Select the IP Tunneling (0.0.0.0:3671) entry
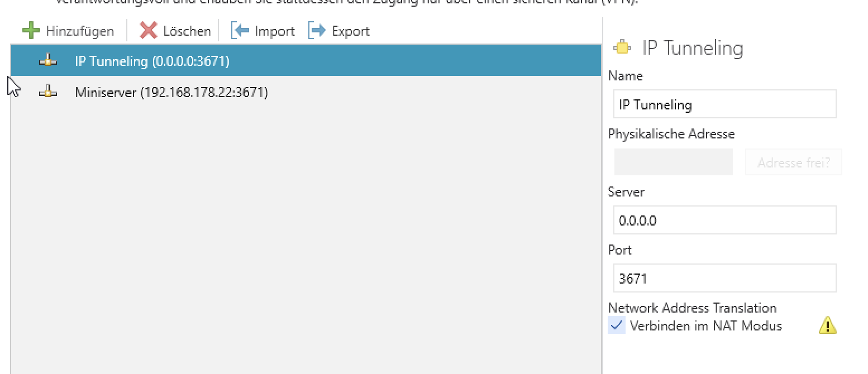Image resolution: width=868 pixels, height=374 pixels. pos(152,61)
